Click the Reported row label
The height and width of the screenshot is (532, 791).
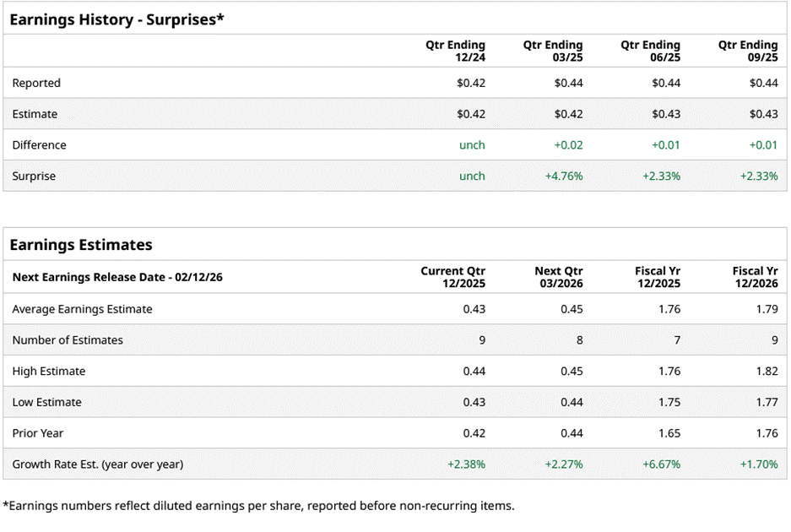pyautogui.click(x=36, y=83)
